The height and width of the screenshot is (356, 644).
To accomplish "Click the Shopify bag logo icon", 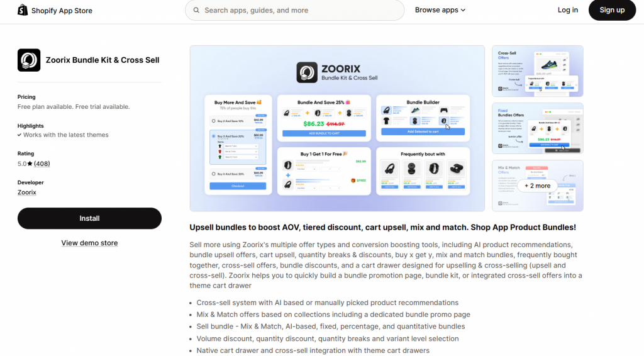I will (x=23, y=10).
